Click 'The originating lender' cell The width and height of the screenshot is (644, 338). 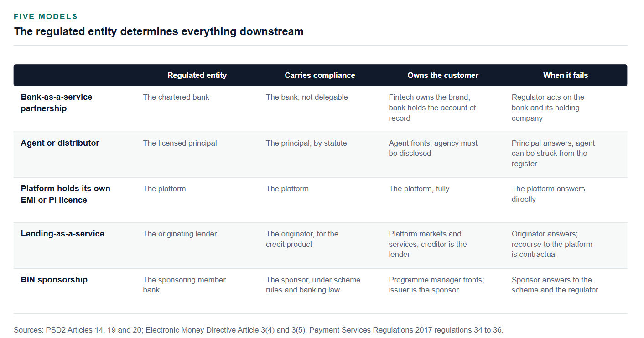[180, 234]
